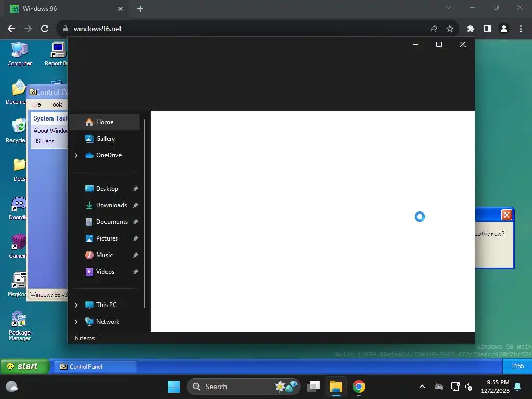The width and height of the screenshot is (532, 399).
Task: Unpin Desktop via its pin icon
Action: [136, 189]
